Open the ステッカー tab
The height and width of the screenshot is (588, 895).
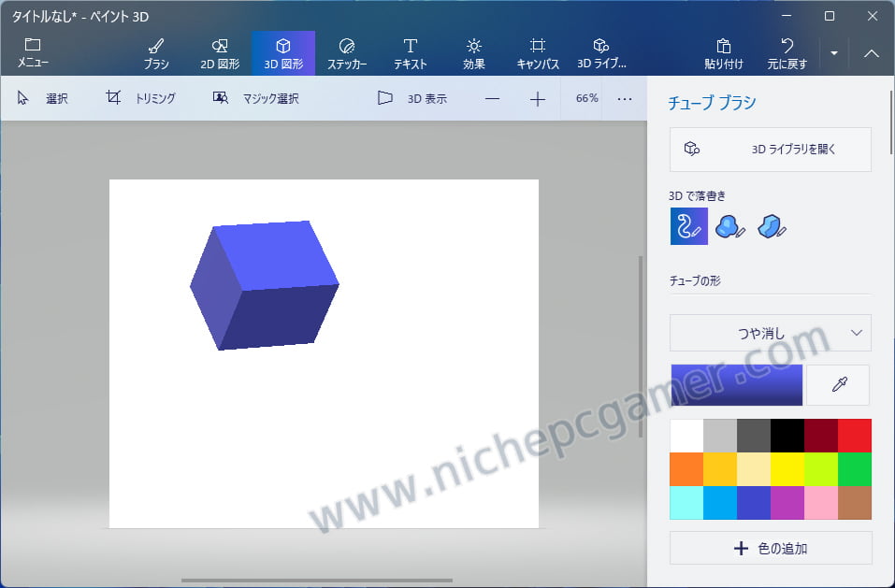click(346, 53)
